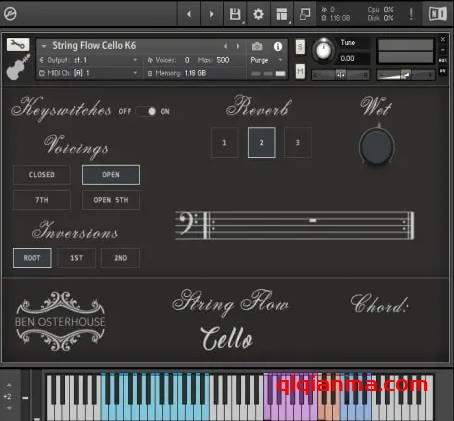Click the Ben Osterhouse logo
This screenshot has height=421, width=454.
point(60,321)
